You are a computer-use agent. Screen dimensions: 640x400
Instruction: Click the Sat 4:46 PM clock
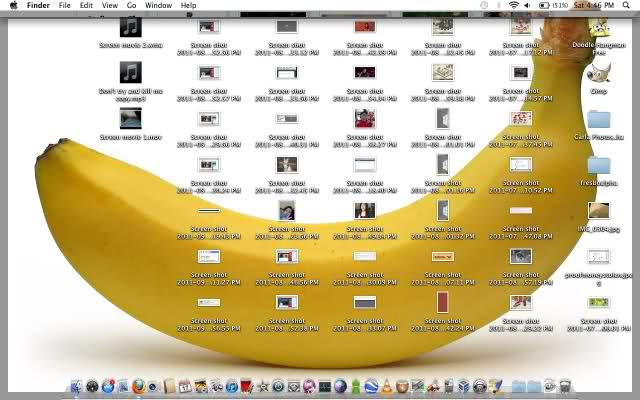[x=594, y=5]
